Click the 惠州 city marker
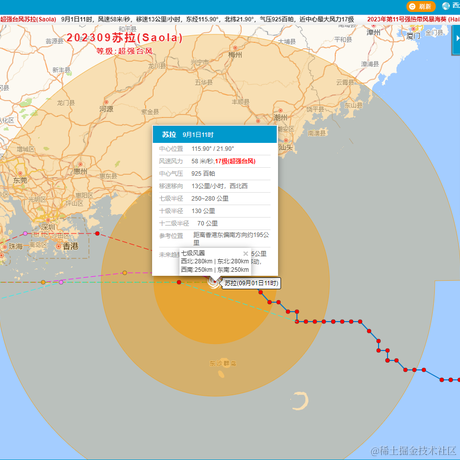460x460 pixels. point(80,164)
